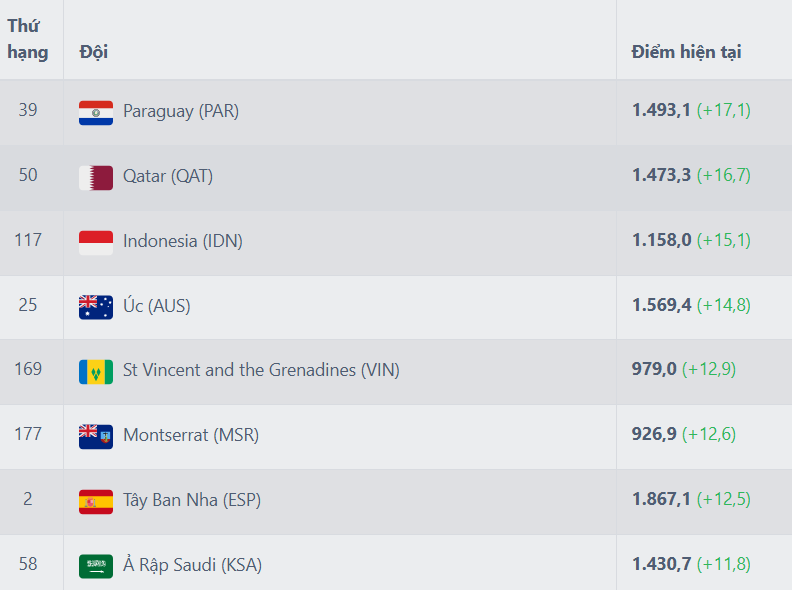Select the Indonesia (IDN) team name
The height and width of the screenshot is (590, 792).
pyautogui.click(x=183, y=241)
